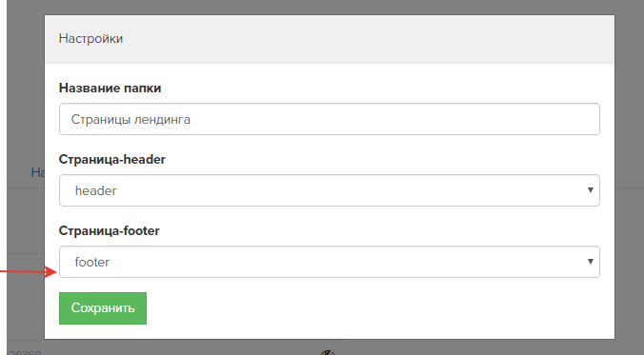
Task: Open the Страница-header dropdown showing header
Action: [330, 190]
